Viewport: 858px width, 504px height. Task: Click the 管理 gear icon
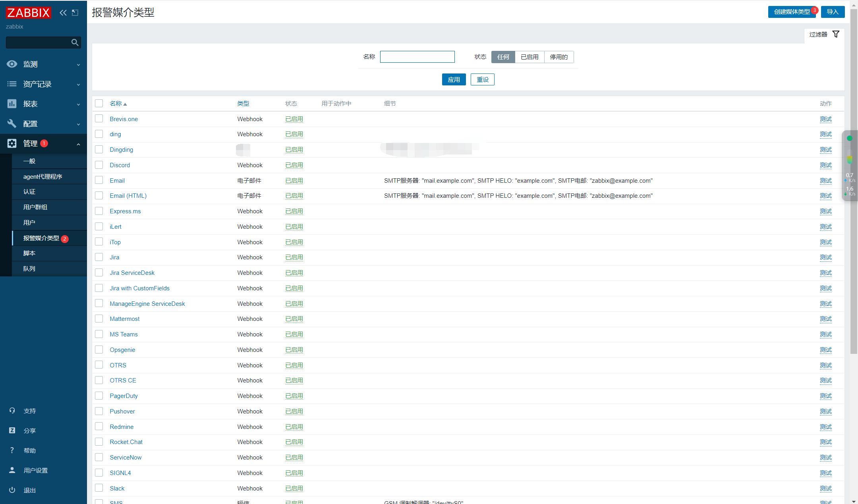pyautogui.click(x=12, y=143)
